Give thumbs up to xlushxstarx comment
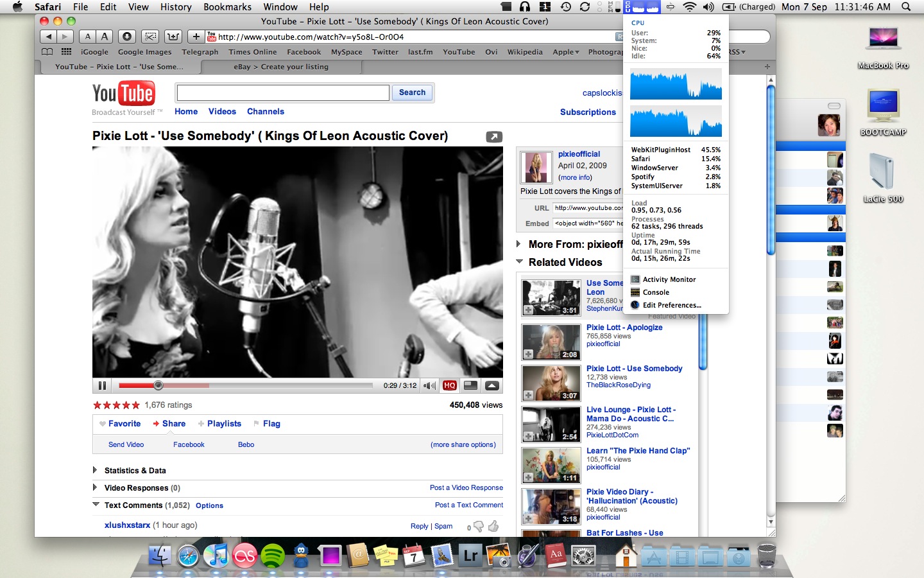The image size is (924, 578). point(493,527)
